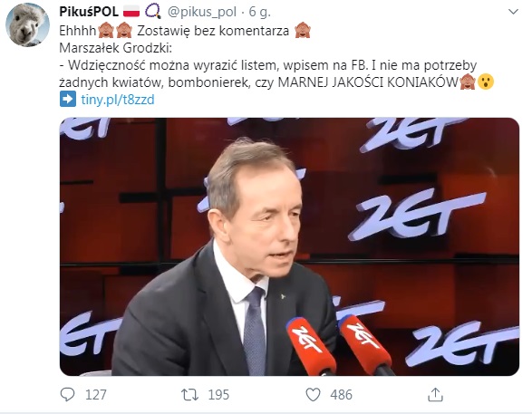Expand the tweet options chevron menu
The height and width of the screenshot is (414, 532).
pyautogui.click(x=513, y=12)
